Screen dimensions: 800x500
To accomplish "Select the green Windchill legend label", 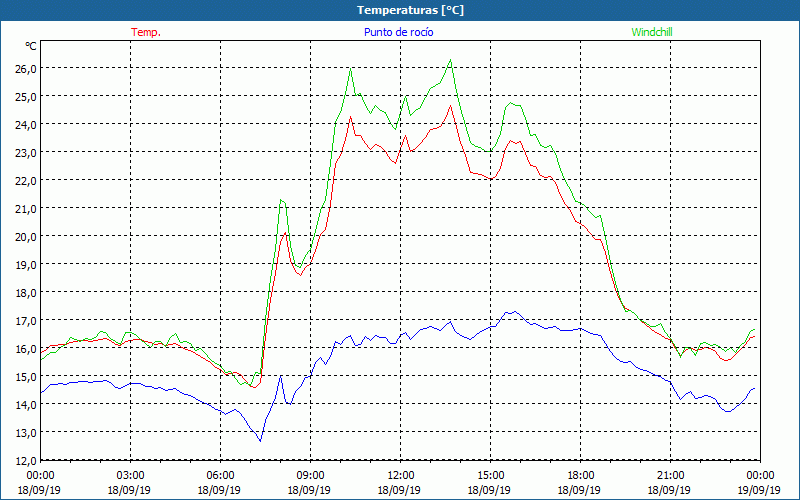I will (652, 32).
